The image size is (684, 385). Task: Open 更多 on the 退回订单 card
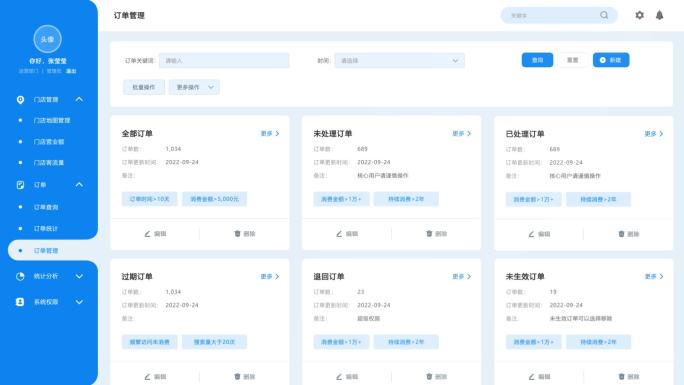pyautogui.click(x=462, y=276)
